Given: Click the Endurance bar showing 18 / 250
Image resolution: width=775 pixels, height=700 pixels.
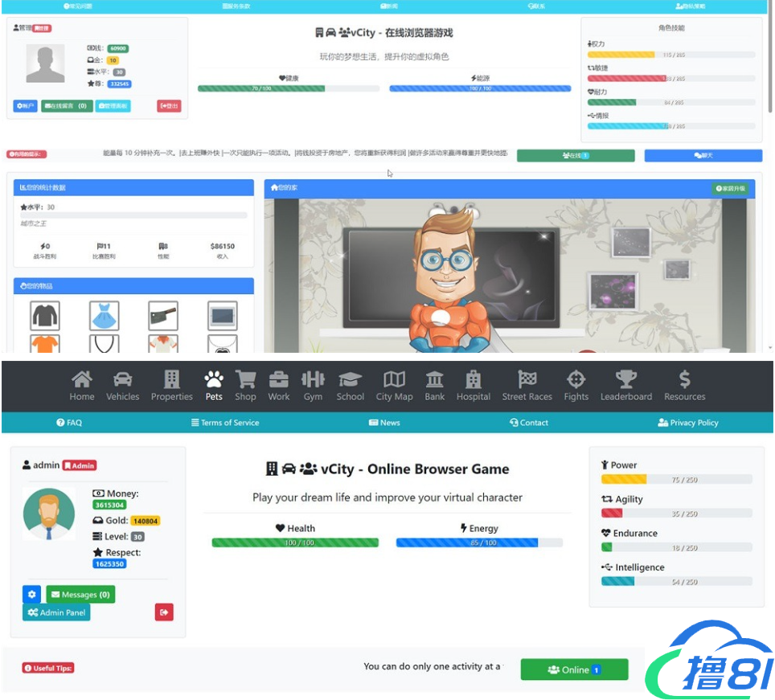Looking at the screenshot, I should 677,547.
